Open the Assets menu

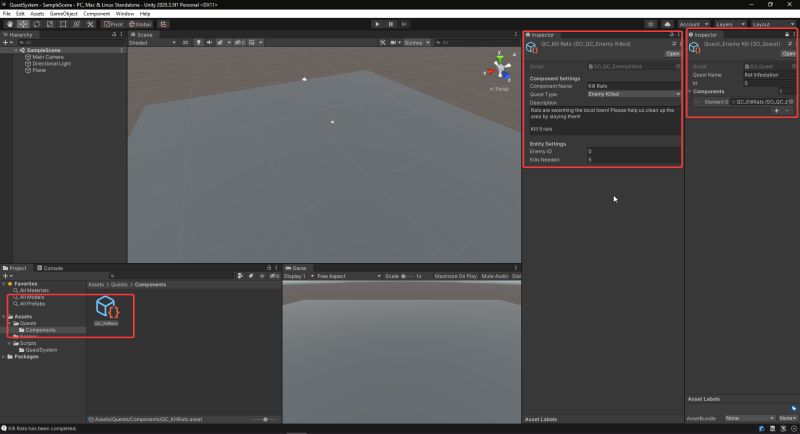pyautogui.click(x=37, y=14)
